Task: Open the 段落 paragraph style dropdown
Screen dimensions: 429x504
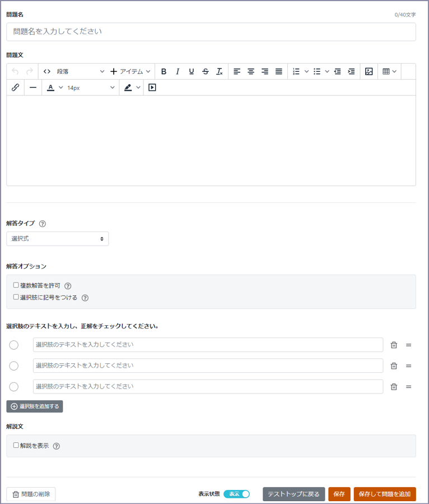Action: pyautogui.click(x=80, y=71)
